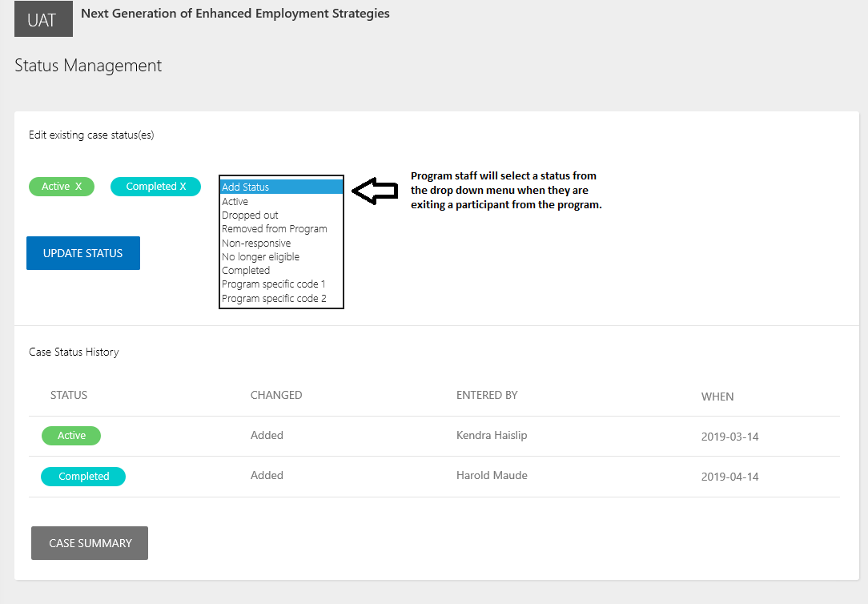Select the Add Status dropdown header
This screenshot has width=868, height=604.
click(281, 187)
